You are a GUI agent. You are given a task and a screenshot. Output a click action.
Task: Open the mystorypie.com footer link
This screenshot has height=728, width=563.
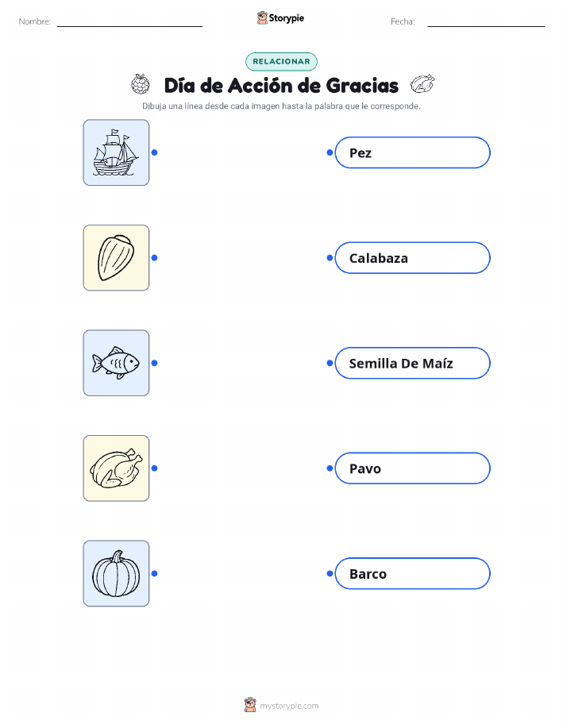[x=289, y=706]
